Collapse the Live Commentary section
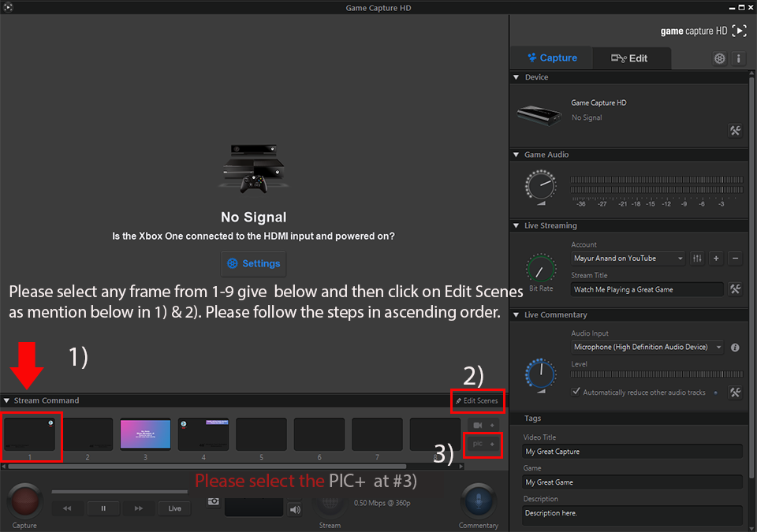 tap(516, 314)
